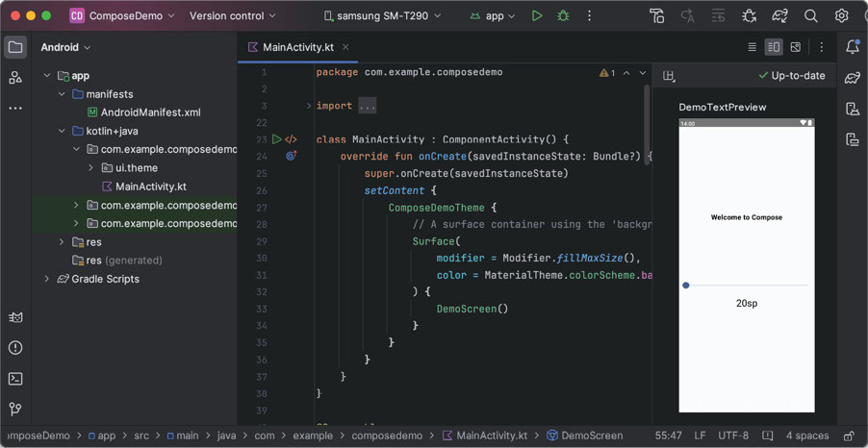This screenshot has height=448, width=868.
Task: Switch editor to Code only view
Action: 753,47
